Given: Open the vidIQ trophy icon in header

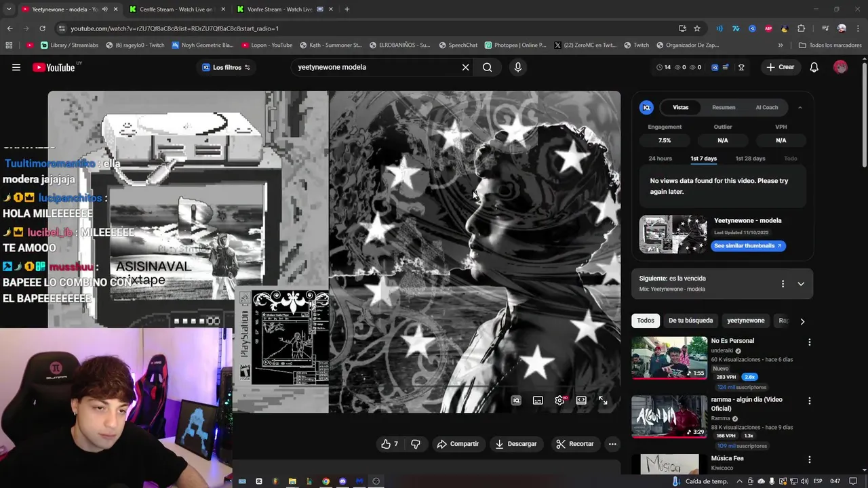Looking at the screenshot, I should coord(741,67).
